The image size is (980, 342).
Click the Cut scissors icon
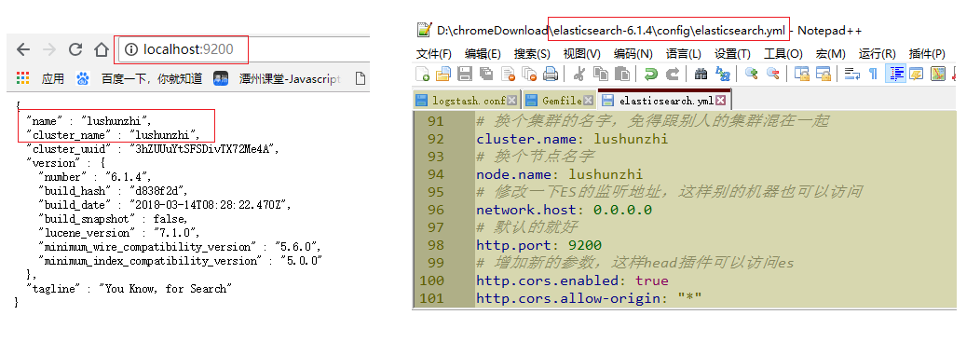click(x=578, y=75)
